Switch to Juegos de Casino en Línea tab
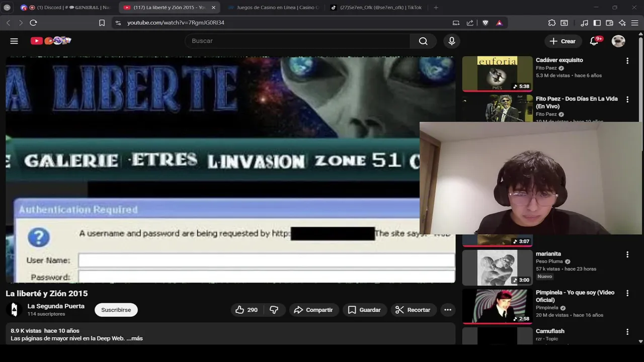The width and height of the screenshot is (644, 362). pyautogui.click(x=273, y=8)
